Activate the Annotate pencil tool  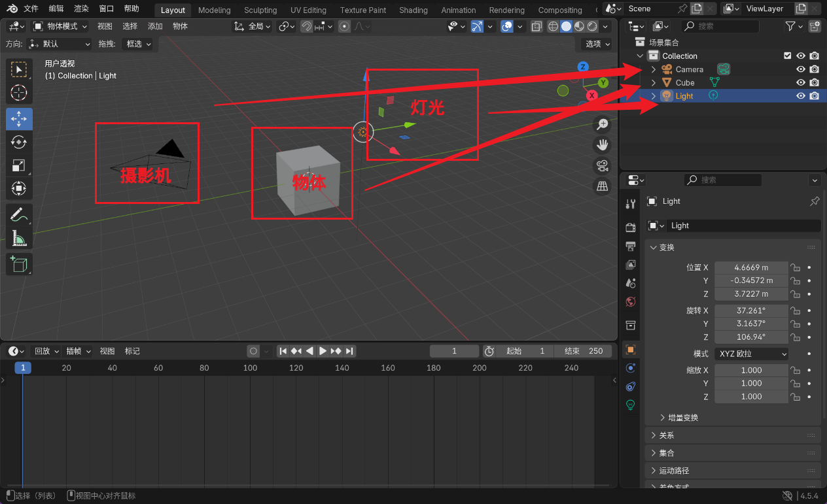19,214
